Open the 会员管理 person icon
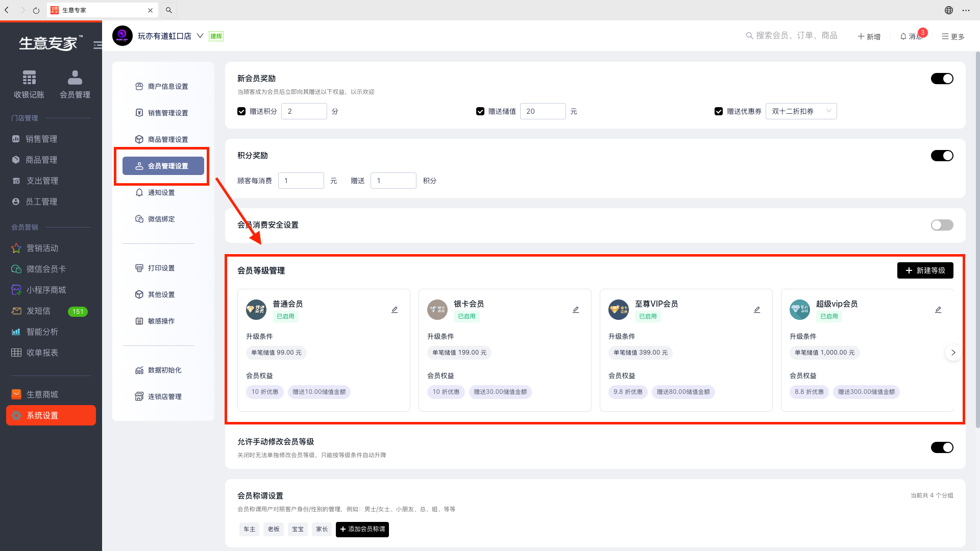 [75, 78]
